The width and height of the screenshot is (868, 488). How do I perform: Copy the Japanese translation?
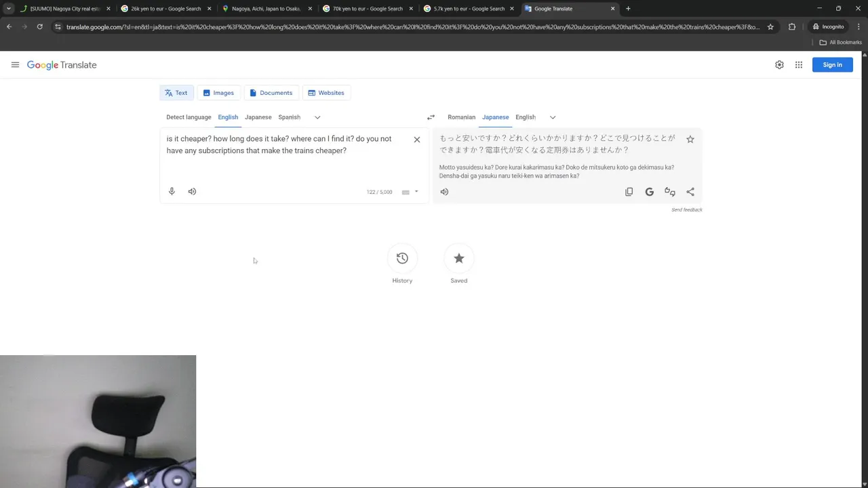pos(629,192)
